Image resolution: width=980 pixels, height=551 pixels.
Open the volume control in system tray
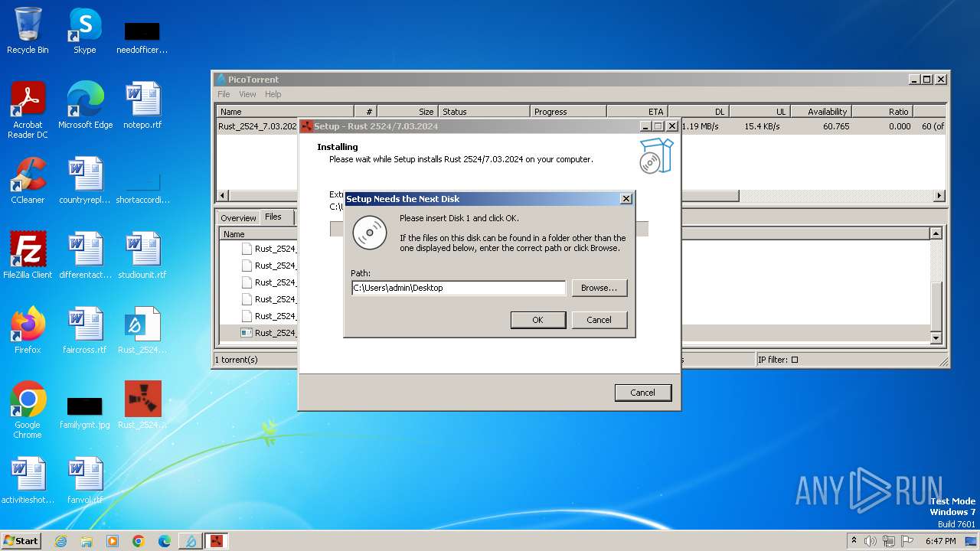click(871, 541)
